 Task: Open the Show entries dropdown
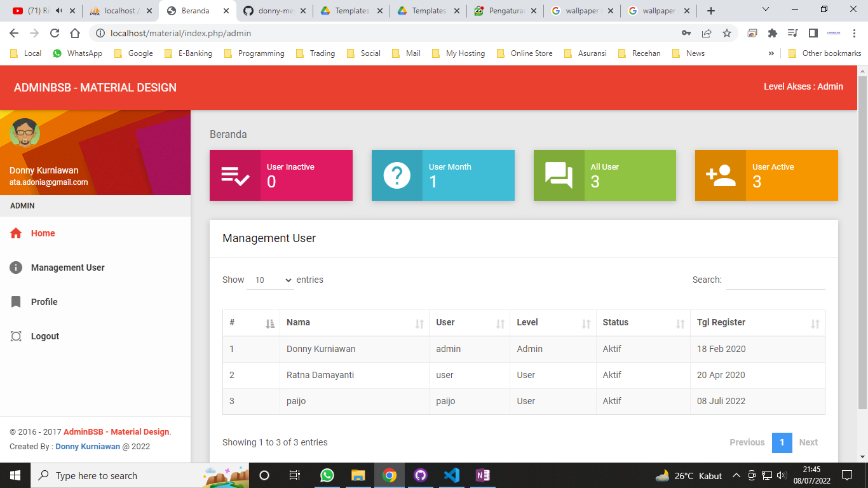[x=270, y=280]
